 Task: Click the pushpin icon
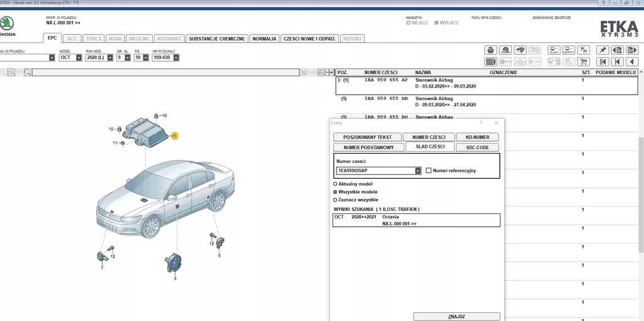pyautogui.click(x=602, y=50)
